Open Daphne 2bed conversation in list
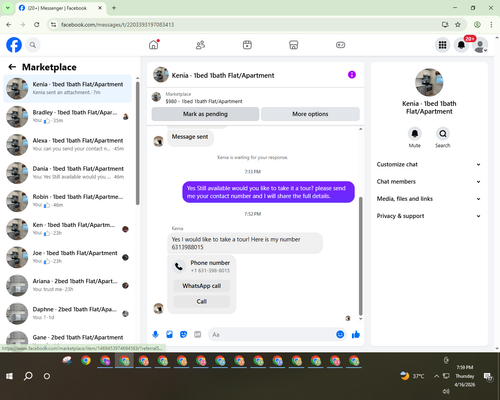This screenshot has width=500, height=400. click(x=67, y=313)
